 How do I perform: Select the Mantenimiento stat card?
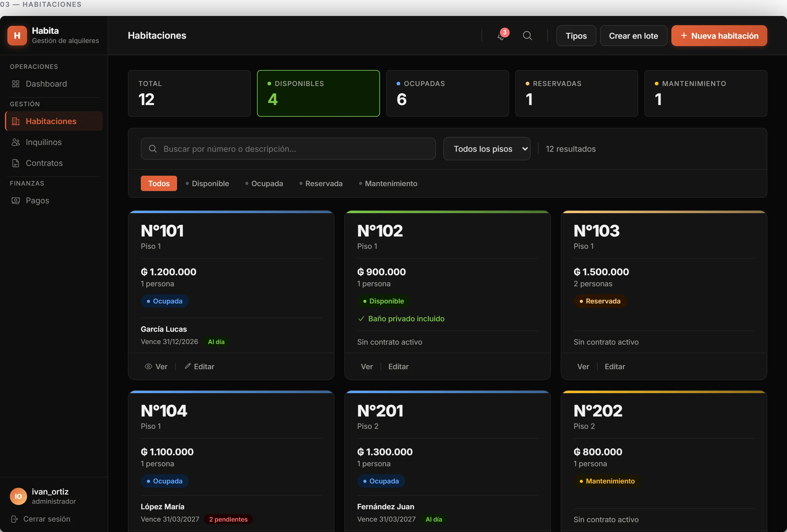(706, 93)
